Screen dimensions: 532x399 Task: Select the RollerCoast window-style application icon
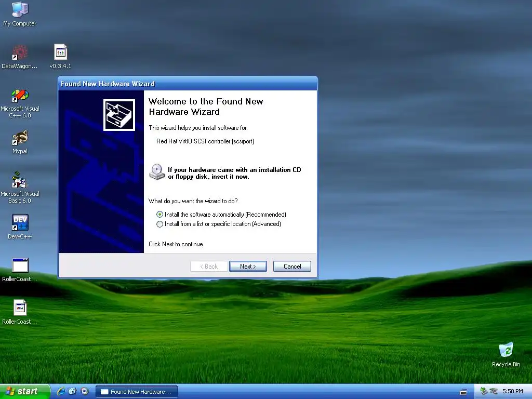[x=20, y=270]
